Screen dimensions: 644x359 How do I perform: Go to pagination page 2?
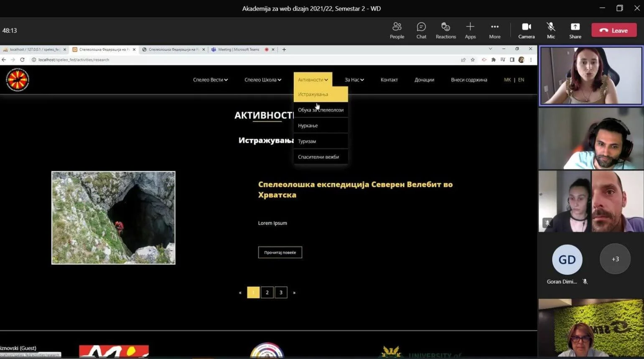point(267,293)
